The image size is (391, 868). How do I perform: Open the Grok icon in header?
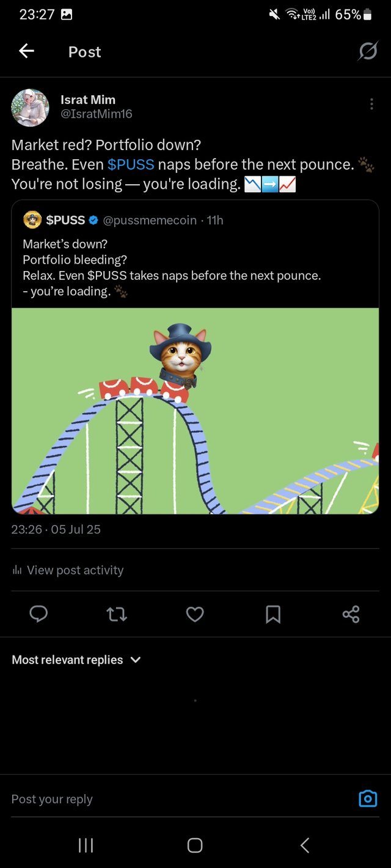tap(368, 52)
